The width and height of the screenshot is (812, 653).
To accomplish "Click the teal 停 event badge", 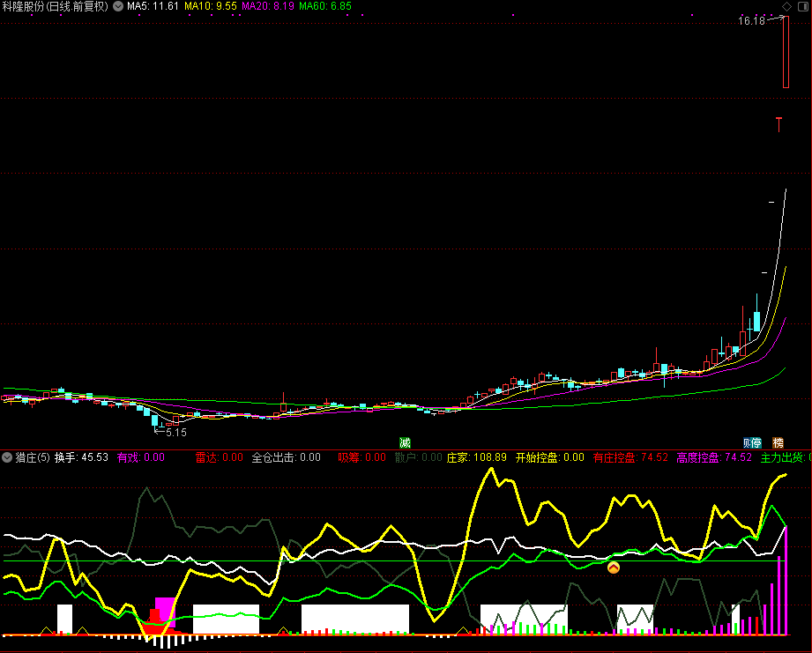I will pos(756,443).
